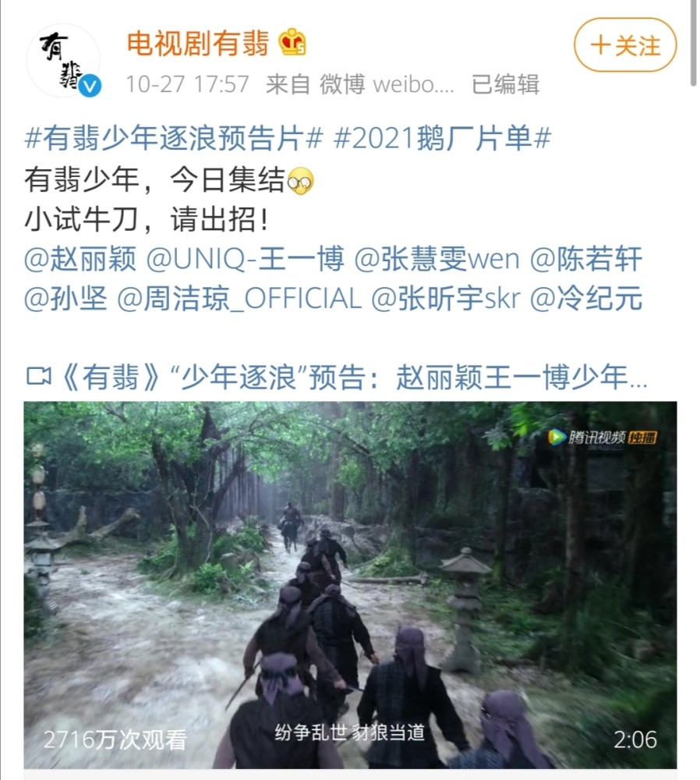Visit the @周洁琼_OFFICIAL mention
700x780 pixels.
(239, 299)
